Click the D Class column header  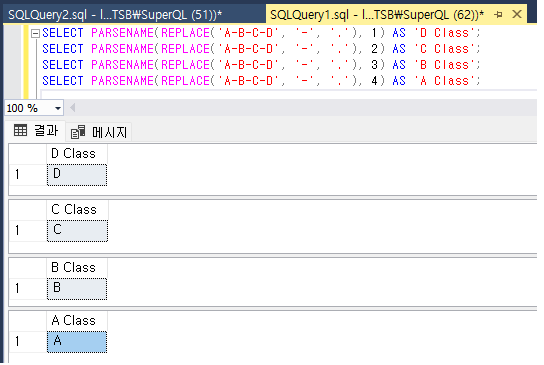pos(77,154)
